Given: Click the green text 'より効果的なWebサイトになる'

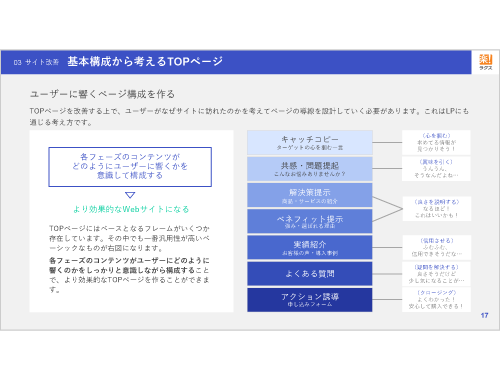Looking at the screenshot, I should coord(131,209).
